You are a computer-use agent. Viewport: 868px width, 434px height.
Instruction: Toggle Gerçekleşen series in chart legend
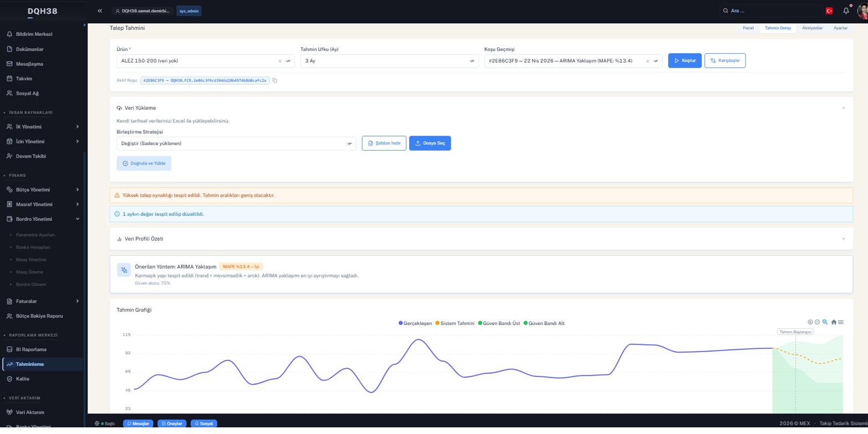tap(415, 323)
